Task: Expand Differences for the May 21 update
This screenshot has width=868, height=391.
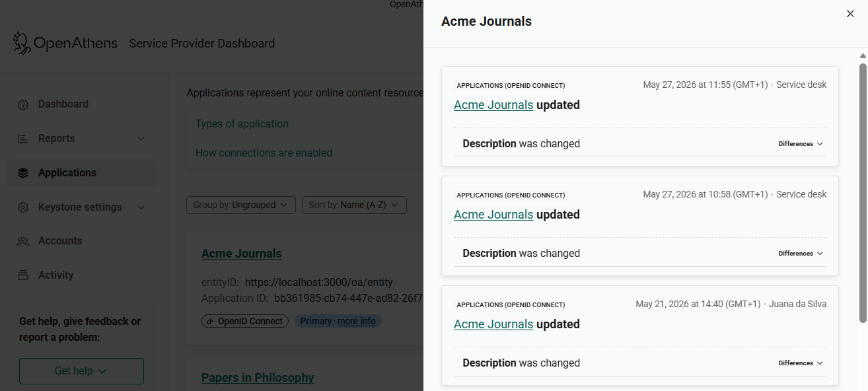Action: (801, 363)
